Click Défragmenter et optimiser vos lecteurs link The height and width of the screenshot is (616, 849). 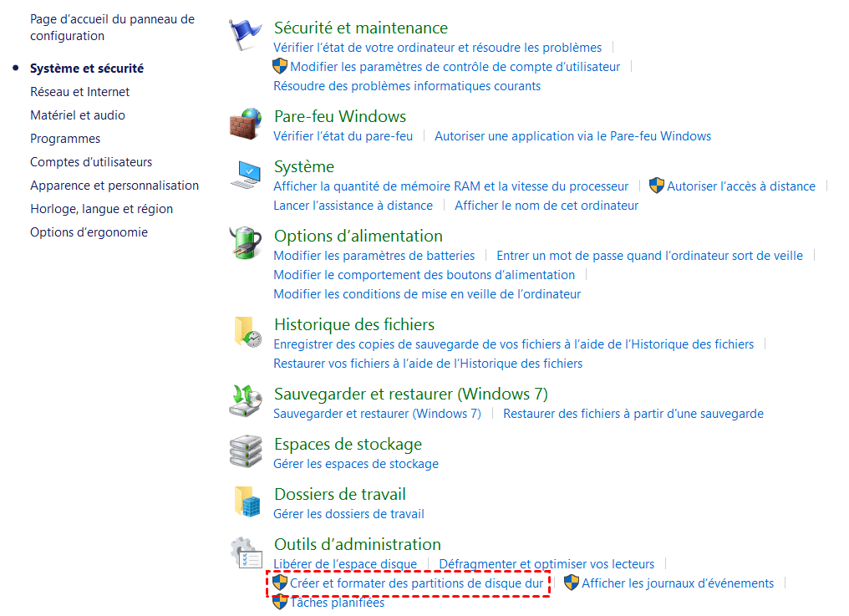[547, 564]
